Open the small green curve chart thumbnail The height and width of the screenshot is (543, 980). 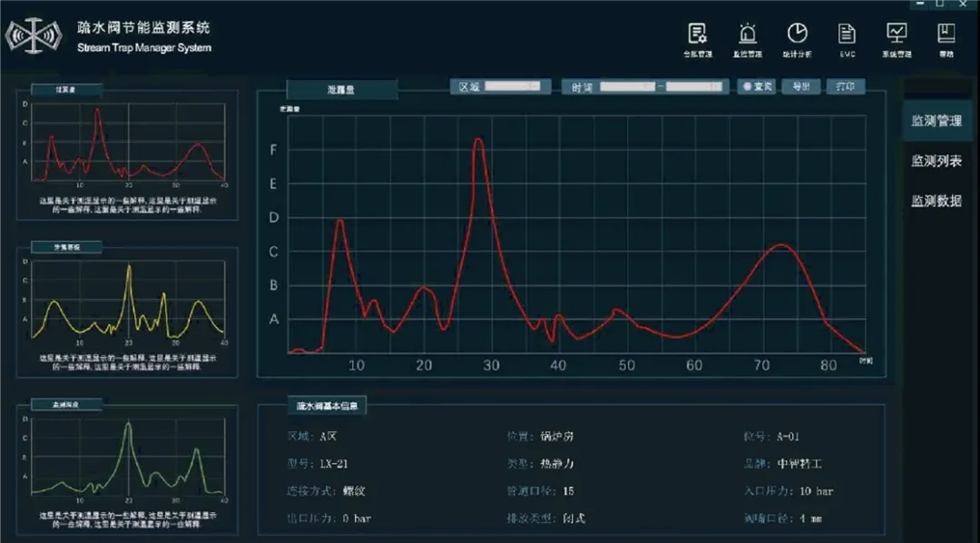click(128, 458)
